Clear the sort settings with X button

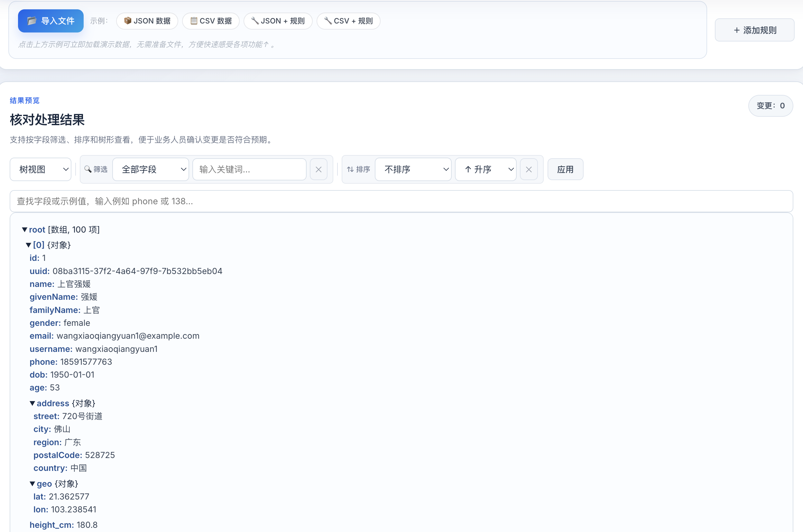pyautogui.click(x=529, y=169)
